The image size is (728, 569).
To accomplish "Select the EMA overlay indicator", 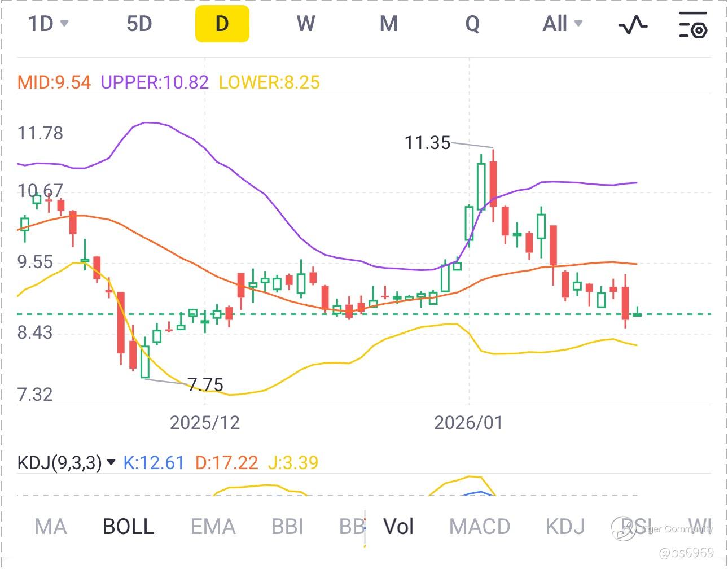I will 213,527.
